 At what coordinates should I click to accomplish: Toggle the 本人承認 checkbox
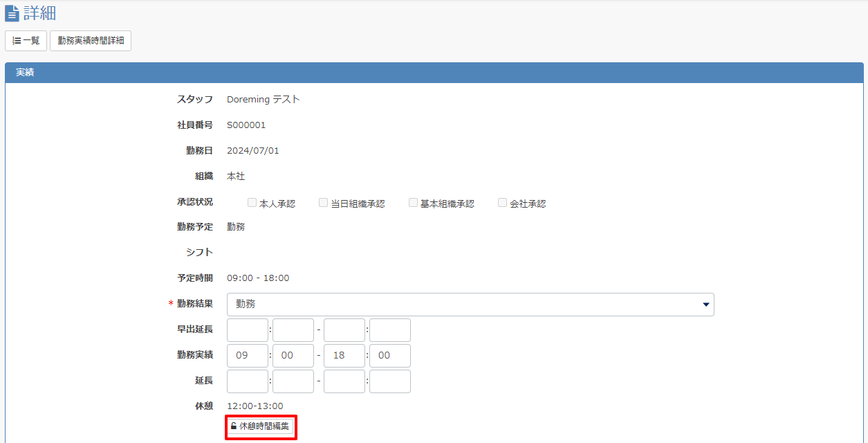point(252,203)
